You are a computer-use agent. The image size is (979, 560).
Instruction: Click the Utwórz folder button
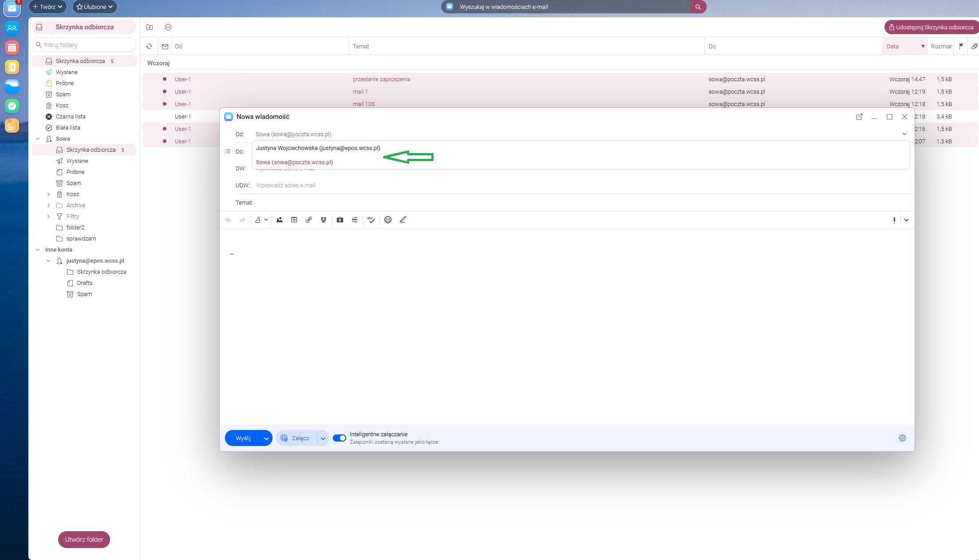pyautogui.click(x=84, y=540)
